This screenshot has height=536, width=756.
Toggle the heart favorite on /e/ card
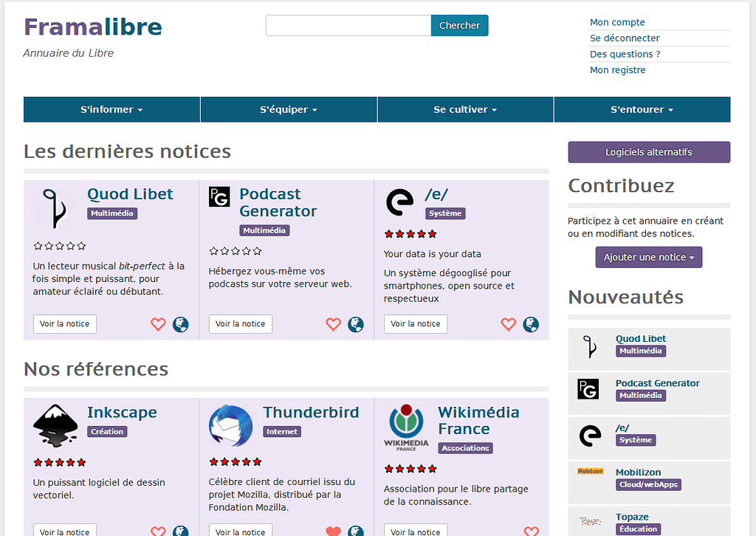pyautogui.click(x=508, y=324)
